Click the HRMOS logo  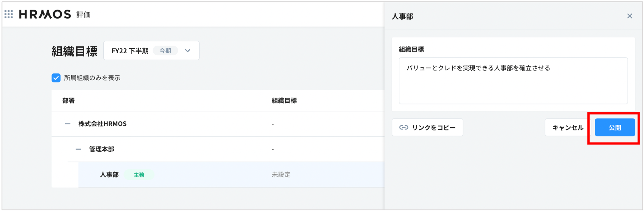coord(45,14)
